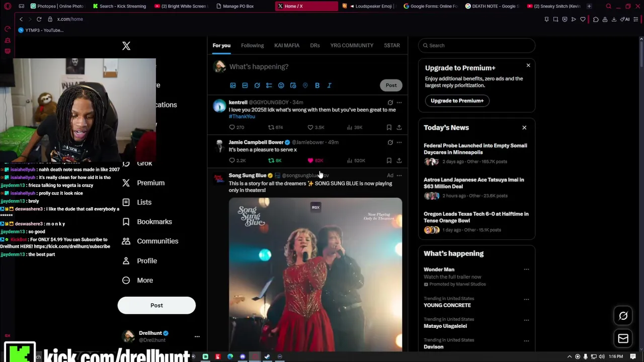This screenshot has width=644, height=362.
Task: Share kentrell's post
Action: tap(399, 127)
